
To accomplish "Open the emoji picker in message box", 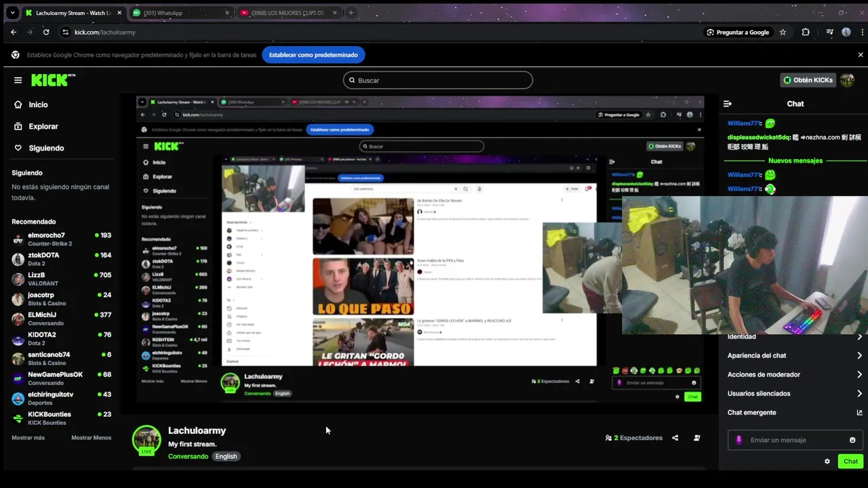I will click(x=852, y=440).
